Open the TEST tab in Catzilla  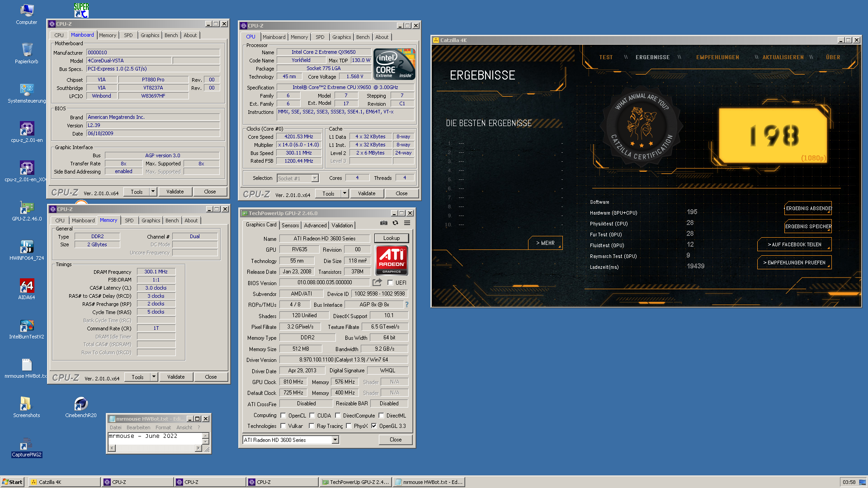pos(606,57)
